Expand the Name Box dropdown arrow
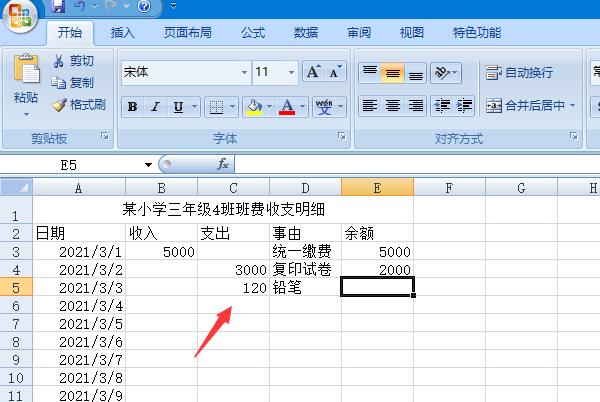The width and height of the screenshot is (600, 402). tap(148, 165)
